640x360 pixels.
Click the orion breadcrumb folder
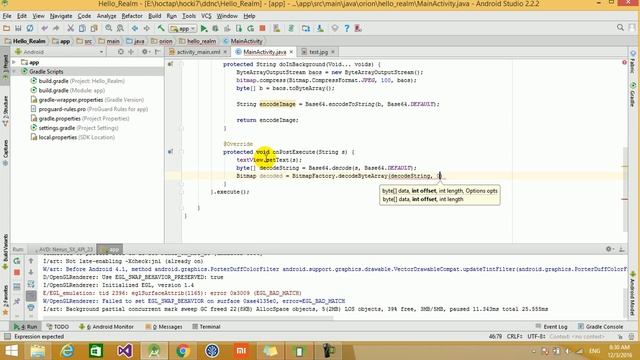click(162, 41)
